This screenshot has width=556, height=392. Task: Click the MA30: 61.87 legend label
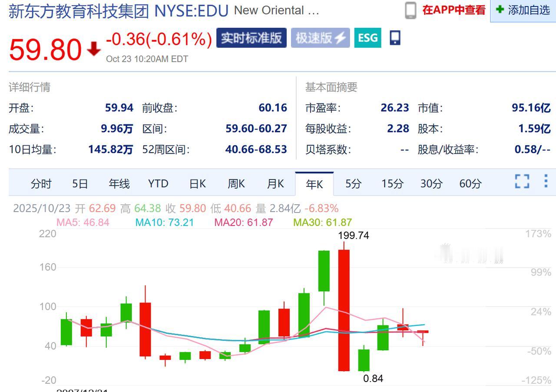(323, 223)
